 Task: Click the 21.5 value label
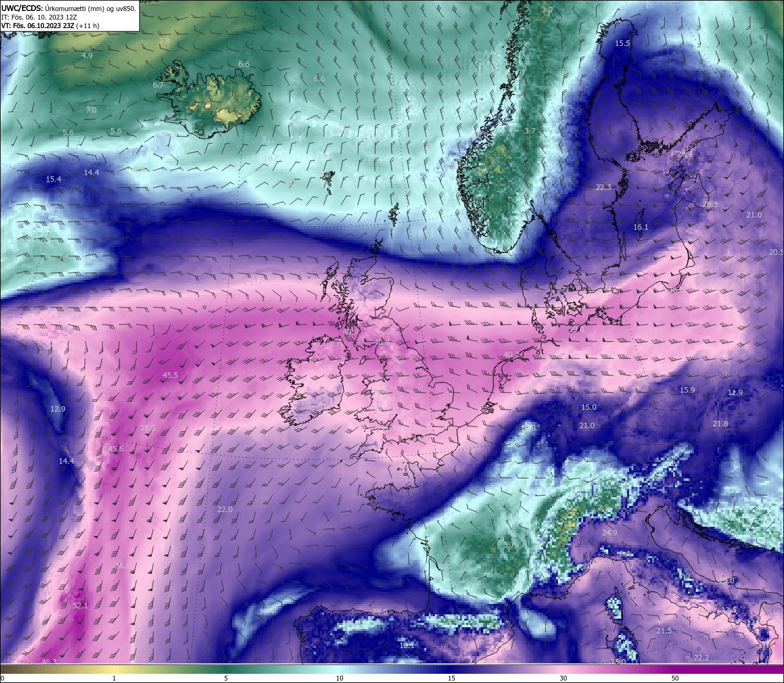pos(664,631)
